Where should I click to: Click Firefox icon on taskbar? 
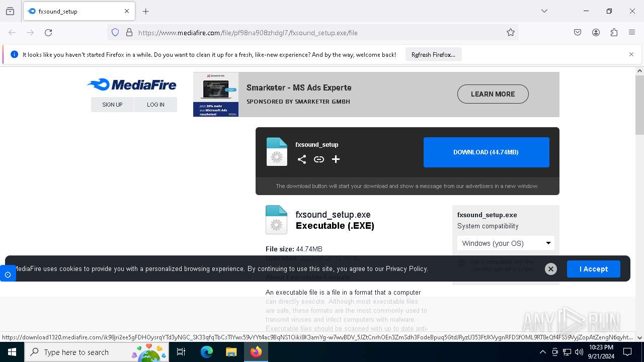coord(256,352)
